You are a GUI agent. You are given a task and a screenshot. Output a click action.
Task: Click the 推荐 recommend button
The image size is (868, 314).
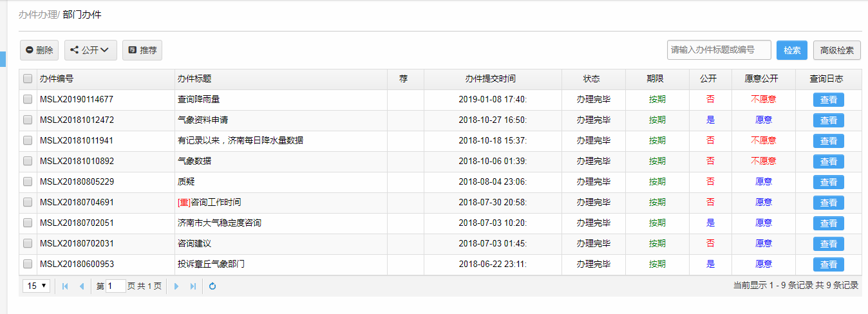142,50
